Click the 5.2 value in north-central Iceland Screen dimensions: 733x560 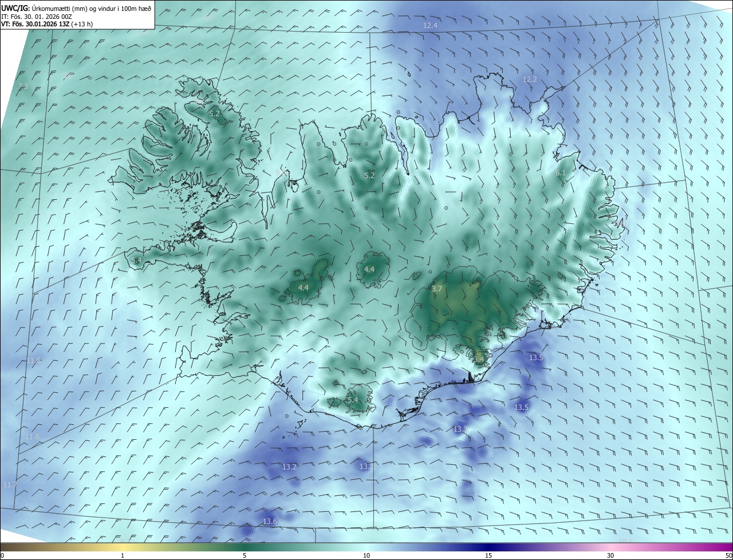coord(369,175)
